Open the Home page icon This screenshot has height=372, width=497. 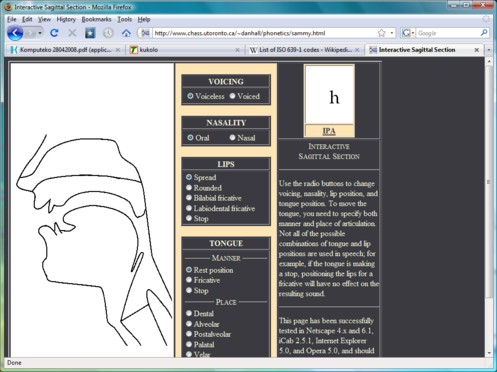(x=126, y=33)
